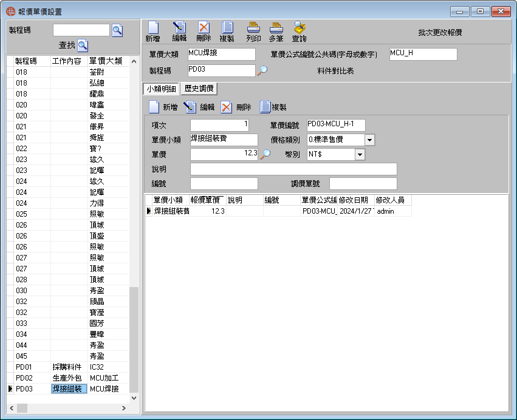Open the 價格類別 dropdown arrow
The width and height of the screenshot is (517, 420).
tap(369, 140)
